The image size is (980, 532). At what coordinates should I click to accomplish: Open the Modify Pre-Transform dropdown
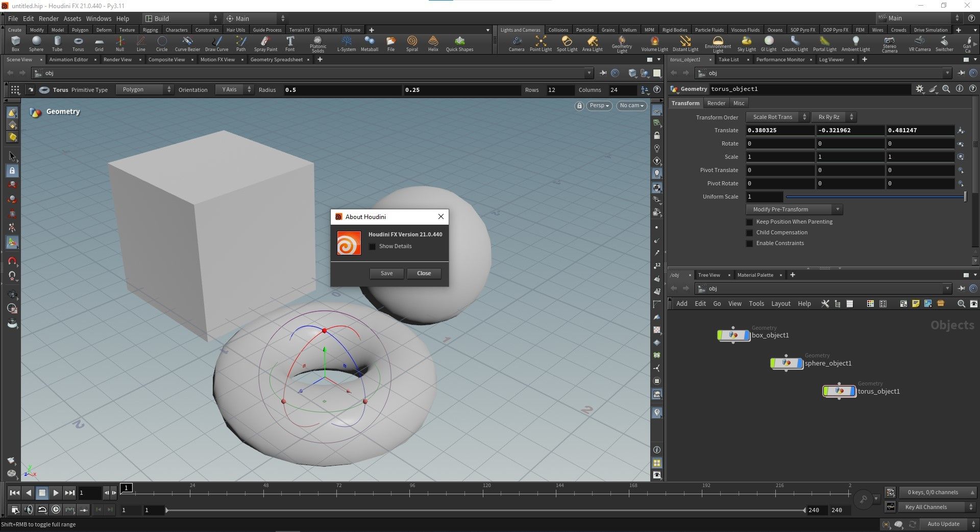[838, 209]
